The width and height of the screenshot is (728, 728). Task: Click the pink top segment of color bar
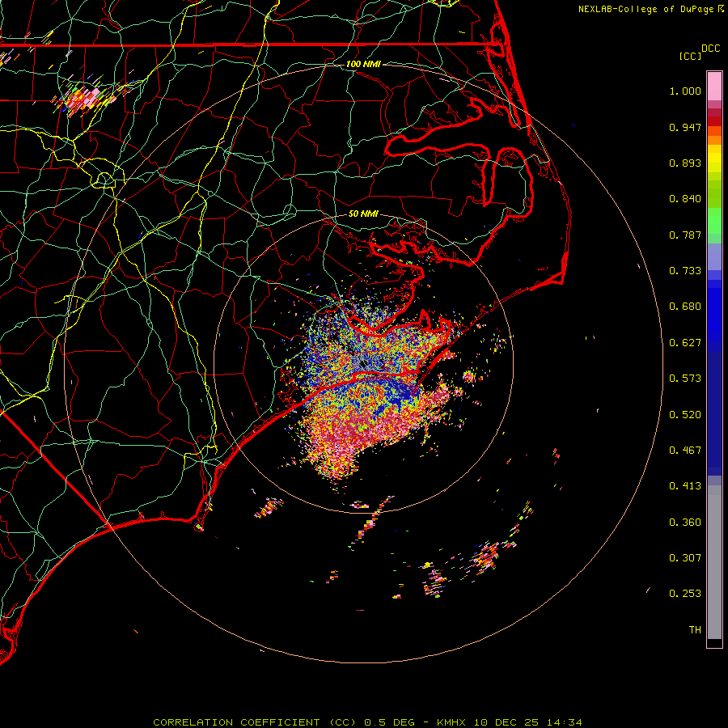point(714,84)
